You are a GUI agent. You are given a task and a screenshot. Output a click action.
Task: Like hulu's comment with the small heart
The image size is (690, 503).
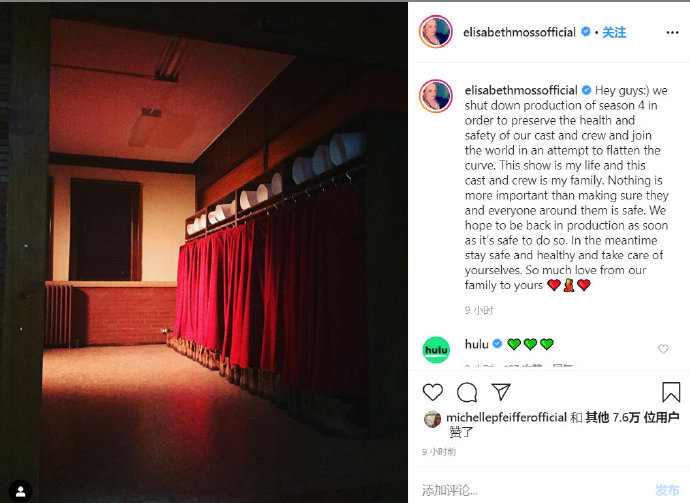(663, 349)
